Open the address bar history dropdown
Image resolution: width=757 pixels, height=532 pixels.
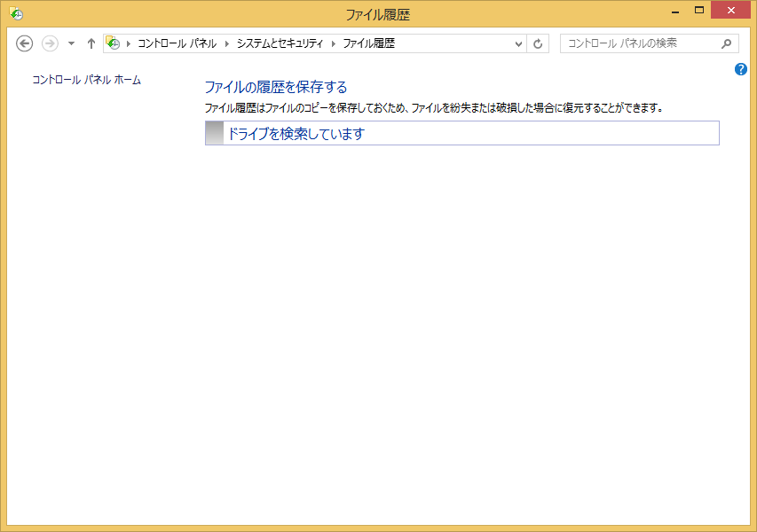(518, 44)
